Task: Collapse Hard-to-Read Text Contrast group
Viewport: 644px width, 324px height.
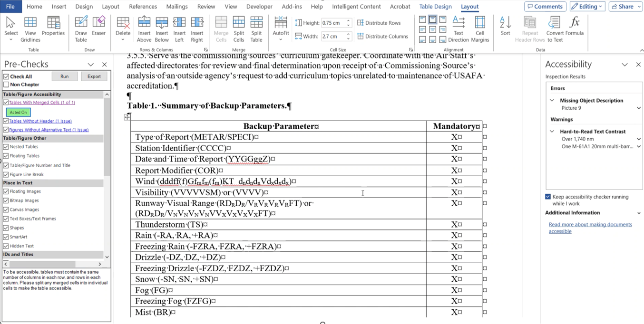Action: (x=552, y=132)
